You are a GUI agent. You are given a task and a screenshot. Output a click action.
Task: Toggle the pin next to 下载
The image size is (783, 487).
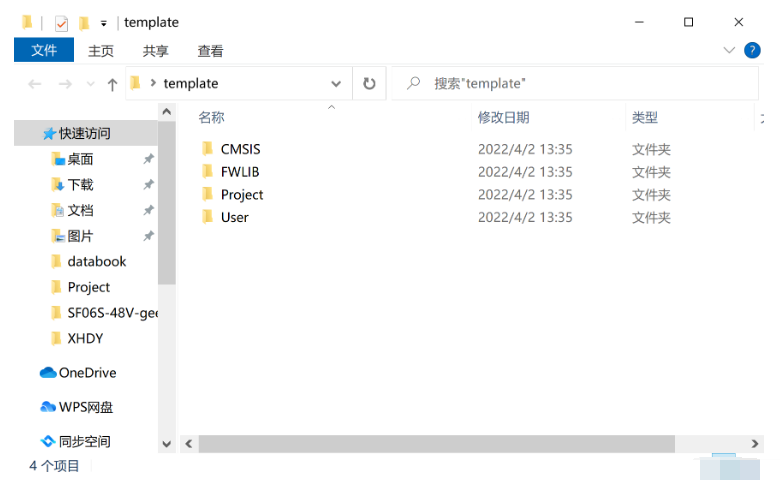(x=148, y=185)
